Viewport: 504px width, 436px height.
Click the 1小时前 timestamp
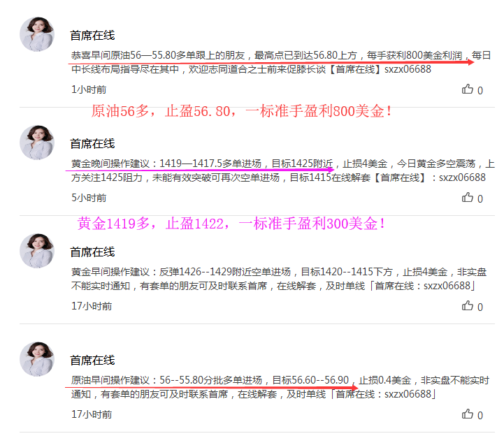89,89
